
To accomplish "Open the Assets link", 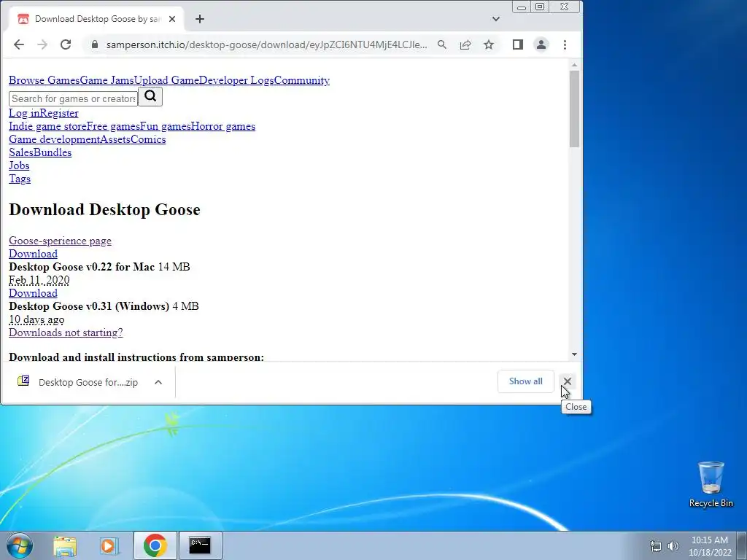I will pos(115,139).
